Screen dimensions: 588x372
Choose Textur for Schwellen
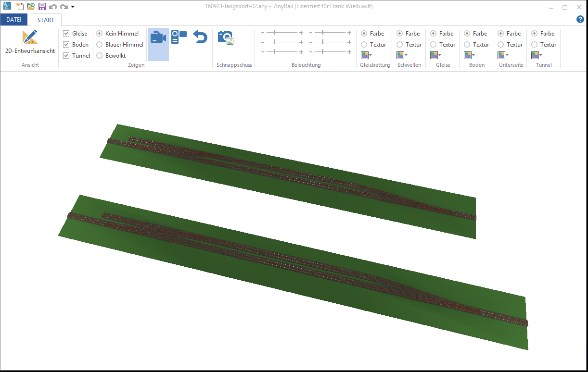coord(400,45)
